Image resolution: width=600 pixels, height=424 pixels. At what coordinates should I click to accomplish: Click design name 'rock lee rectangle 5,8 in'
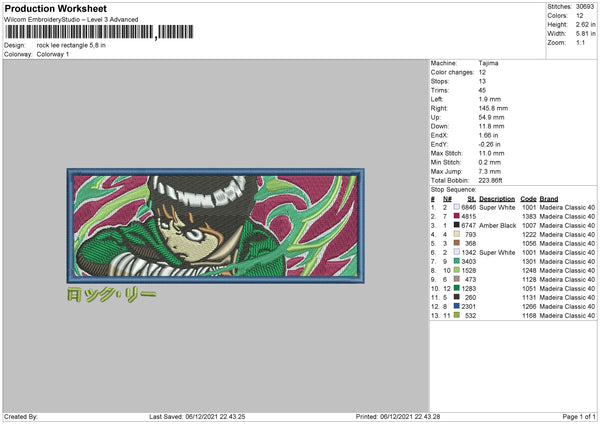pyautogui.click(x=71, y=45)
